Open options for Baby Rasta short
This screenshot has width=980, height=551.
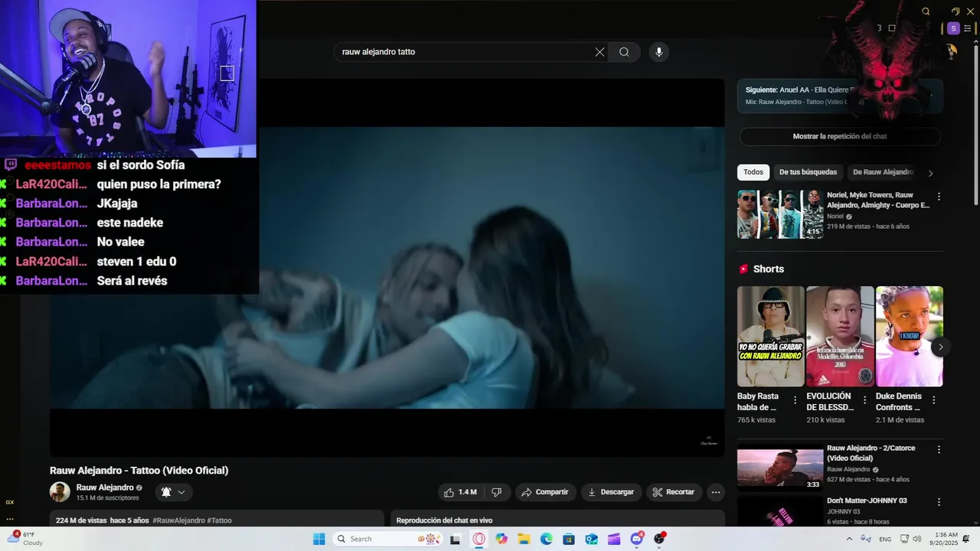[795, 399]
